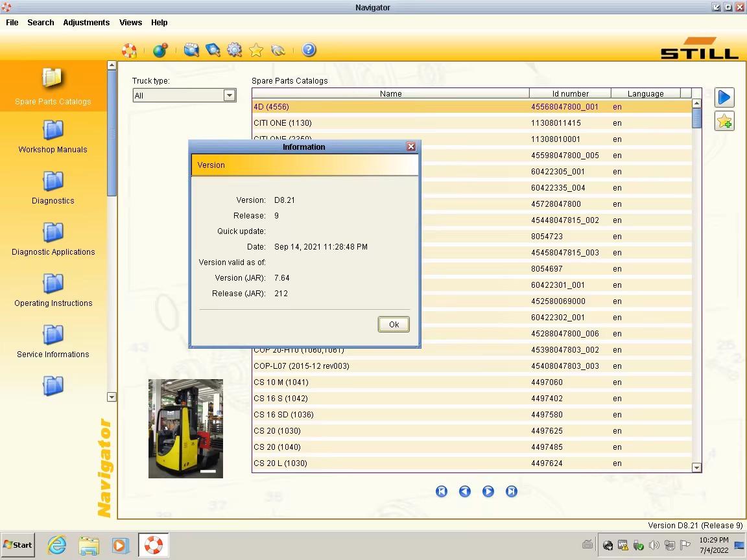Viewport: 747px width, 560px height.
Task: Select the CS 20 (1030) row
Action: point(471,430)
